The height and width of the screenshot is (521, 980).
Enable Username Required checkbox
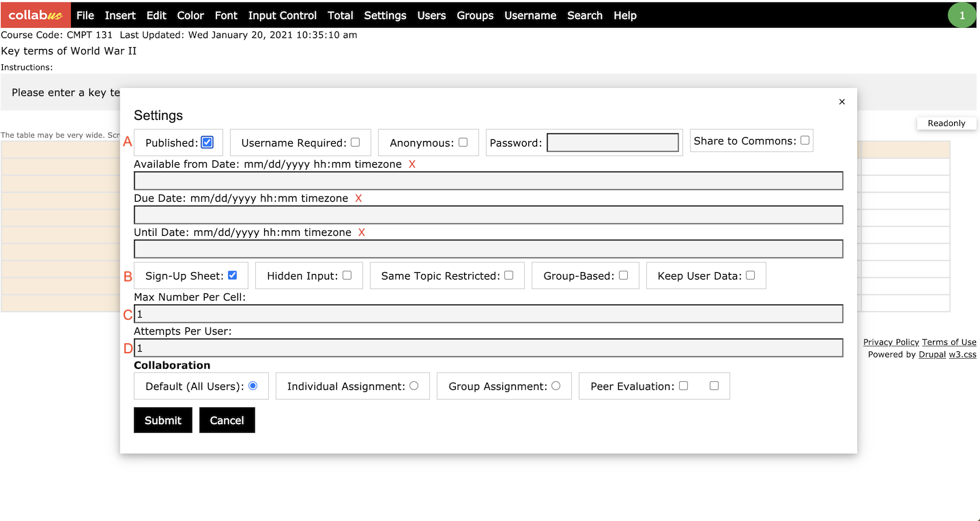pos(355,143)
